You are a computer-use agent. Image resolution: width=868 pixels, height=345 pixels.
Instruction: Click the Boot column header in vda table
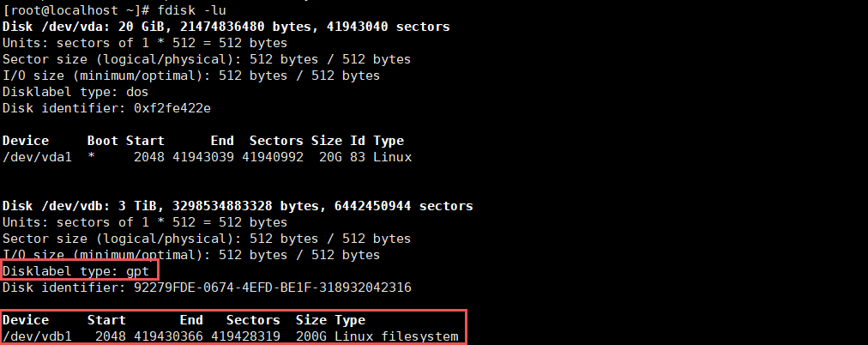pyautogui.click(x=103, y=141)
